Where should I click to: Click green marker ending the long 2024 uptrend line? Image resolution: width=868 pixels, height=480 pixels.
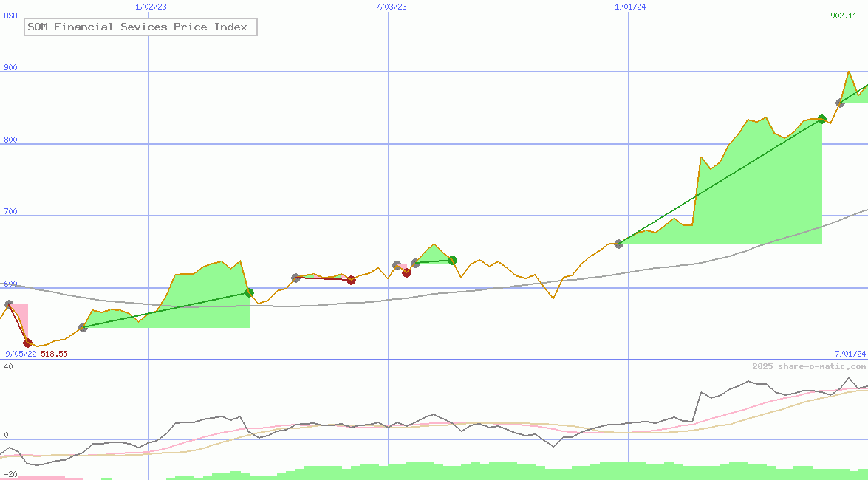(x=822, y=119)
